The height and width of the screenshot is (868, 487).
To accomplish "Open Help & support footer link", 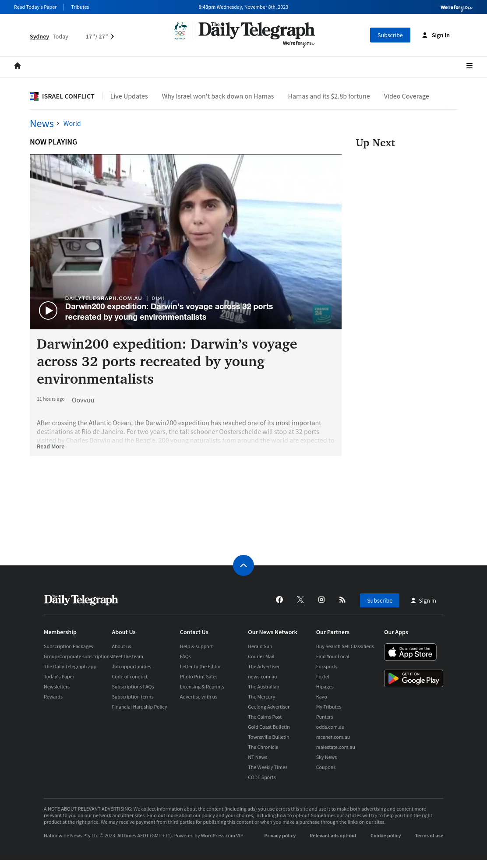I will click(x=196, y=646).
